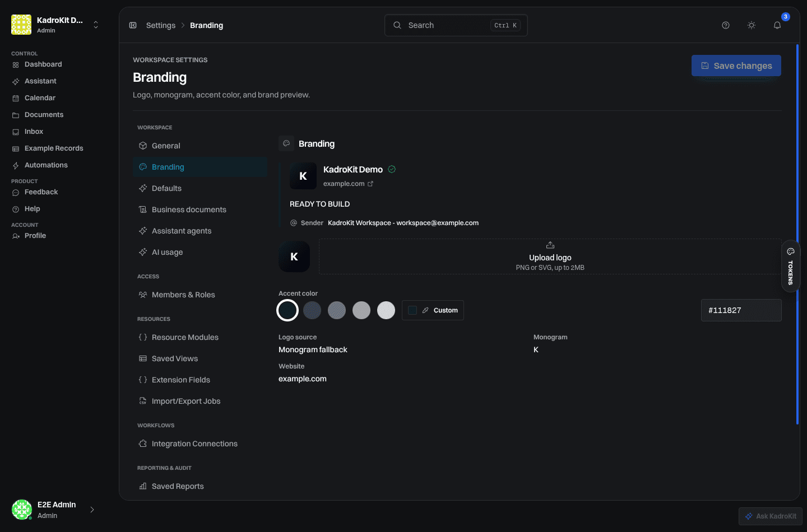Click the Search input box
Image resolution: width=807 pixels, height=532 pixels.
tap(456, 25)
